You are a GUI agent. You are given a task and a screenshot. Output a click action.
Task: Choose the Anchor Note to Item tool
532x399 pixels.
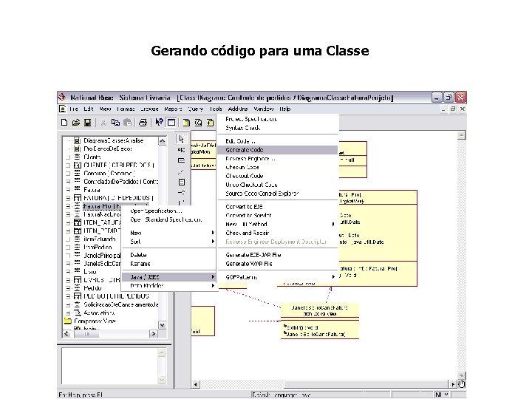[182, 171]
